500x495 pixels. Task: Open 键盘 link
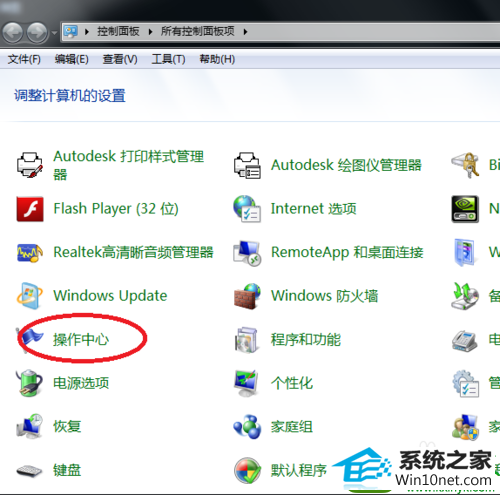click(67, 470)
